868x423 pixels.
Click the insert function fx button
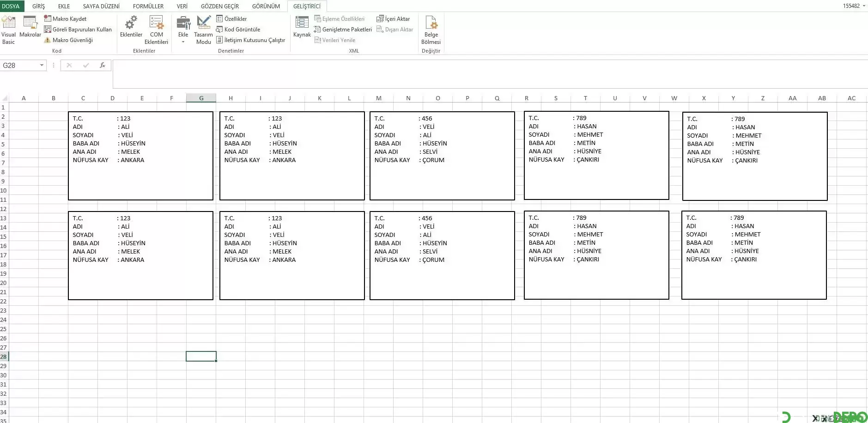103,65
